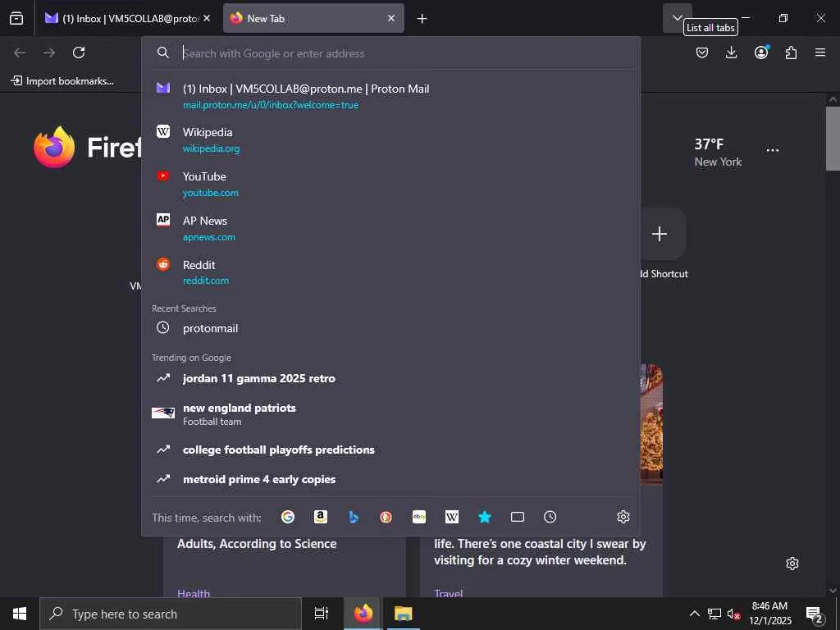This screenshot has height=630, width=840.
Task: Open File Explorer from the taskbar
Action: [403, 614]
